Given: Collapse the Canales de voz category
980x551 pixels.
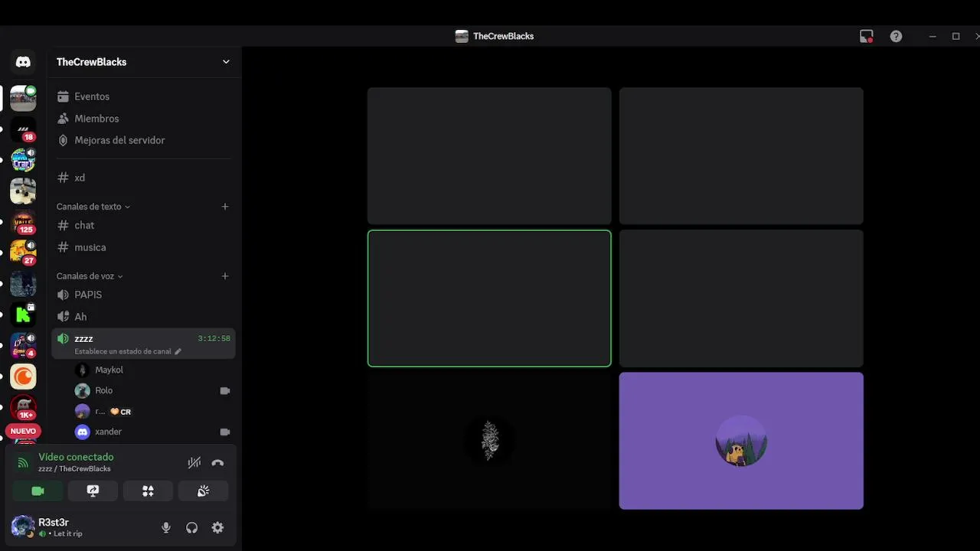Looking at the screenshot, I should [x=90, y=276].
